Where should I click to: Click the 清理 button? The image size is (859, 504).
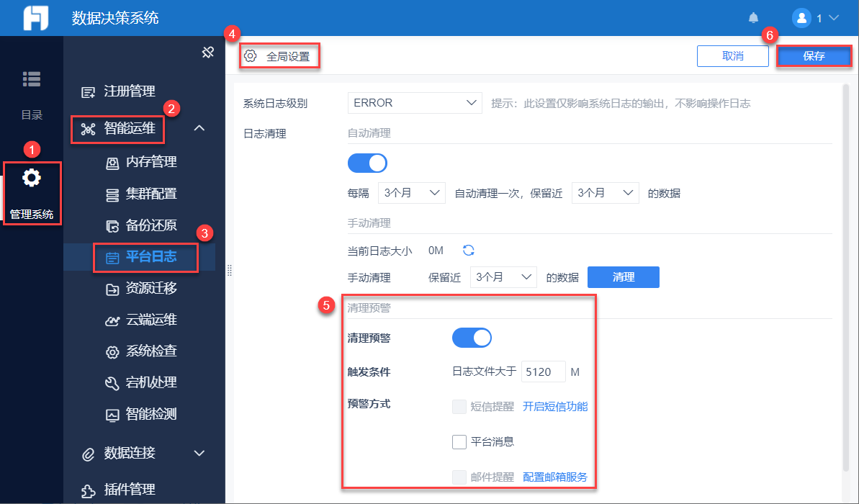624,277
